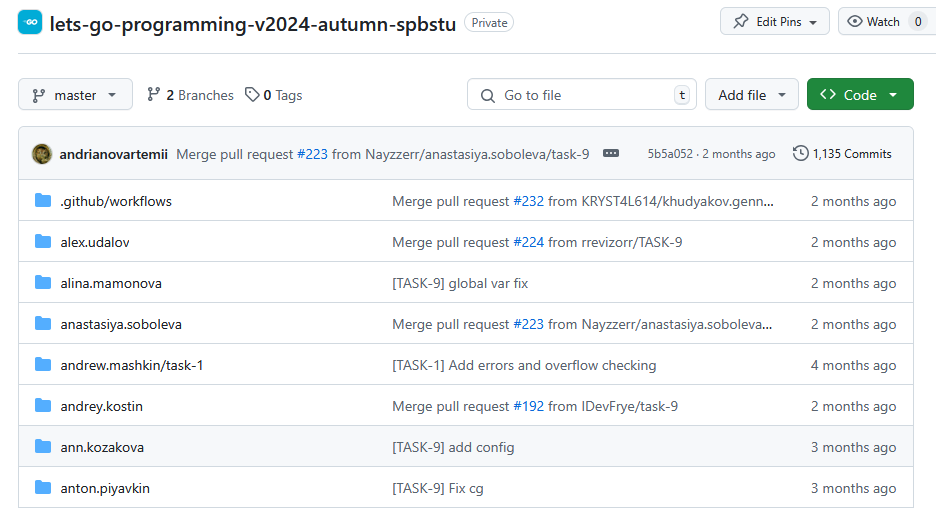Click the branches fork icon
936x508 pixels.
click(154, 95)
